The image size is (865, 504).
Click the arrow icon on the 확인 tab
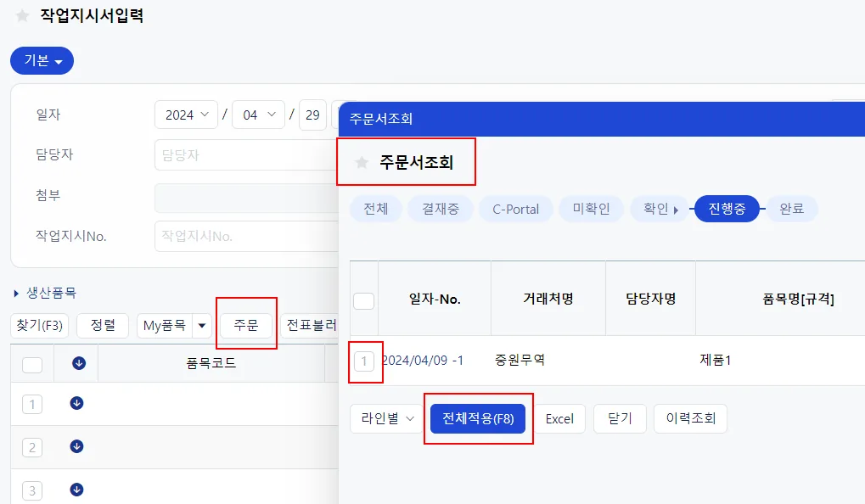click(x=676, y=210)
